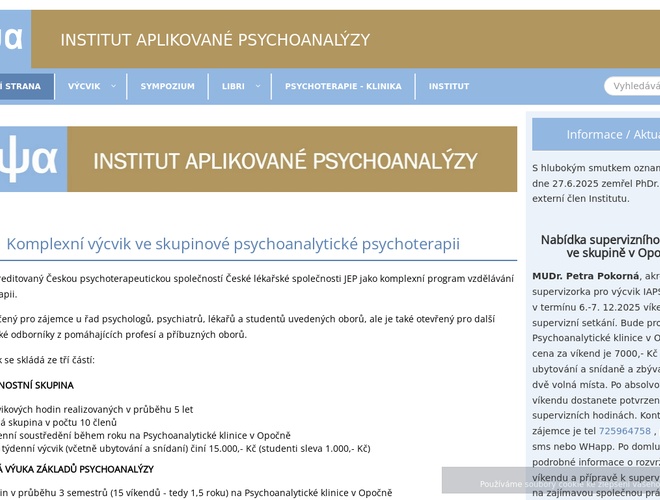Screen dimensions: 660x500
Task: Click phone number 725964758 link
Action: point(625,431)
